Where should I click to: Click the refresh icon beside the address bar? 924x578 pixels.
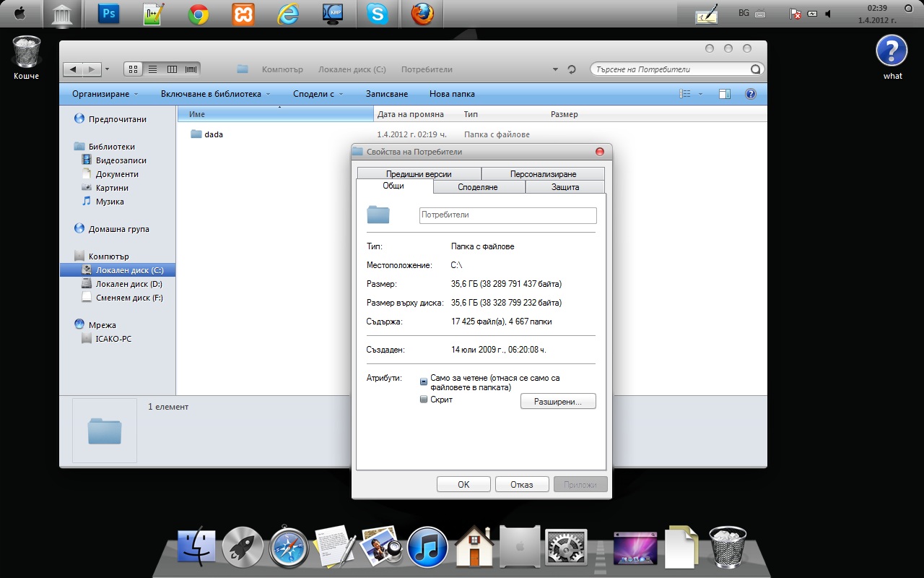(x=572, y=69)
